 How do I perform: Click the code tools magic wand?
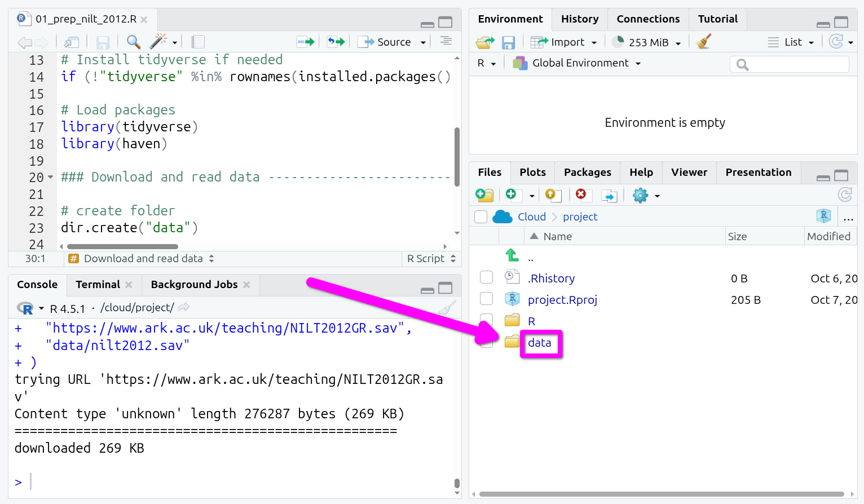[158, 42]
